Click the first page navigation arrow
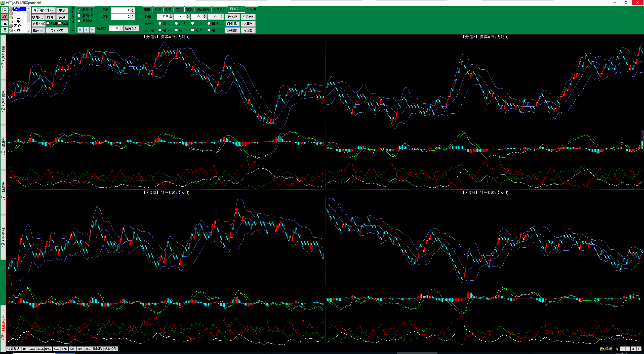Image resolution: width=644 pixels, height=354 pixels. point(80,29)
